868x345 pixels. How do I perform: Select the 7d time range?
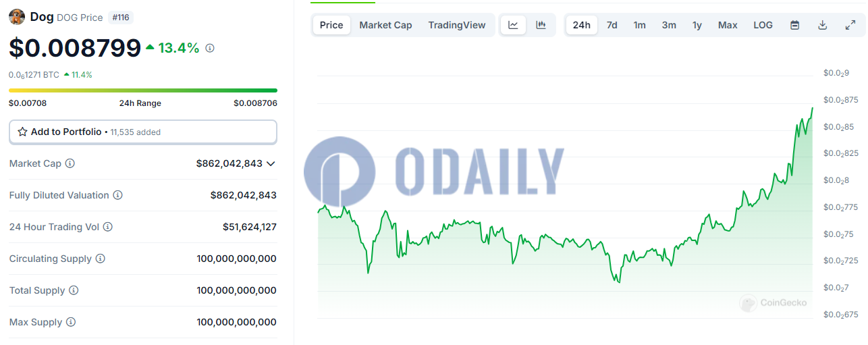pyautogui.click(x=612, y=25)
